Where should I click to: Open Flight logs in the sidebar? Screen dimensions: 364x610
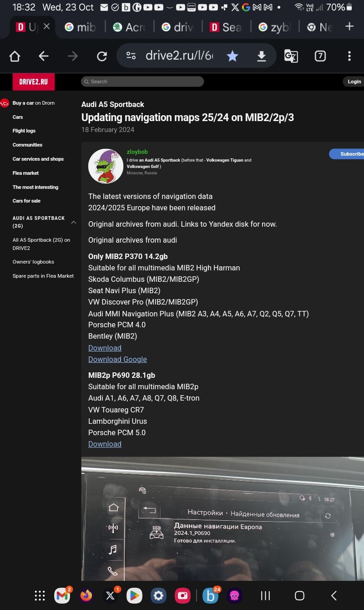(x=24, y=131)
